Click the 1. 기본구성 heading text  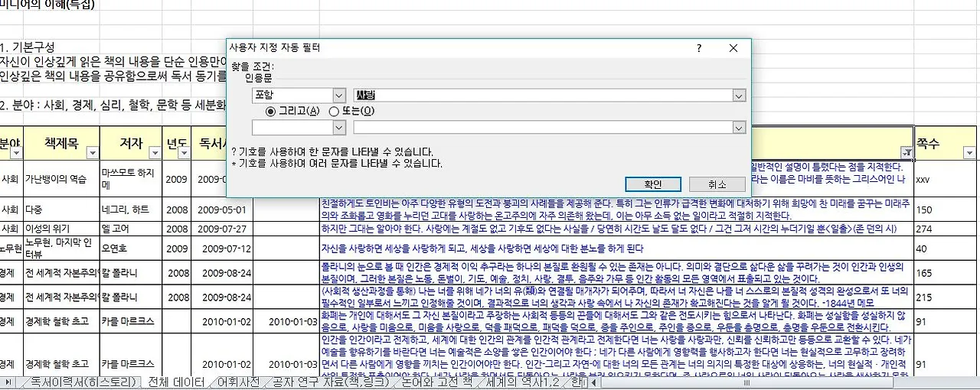27,47
